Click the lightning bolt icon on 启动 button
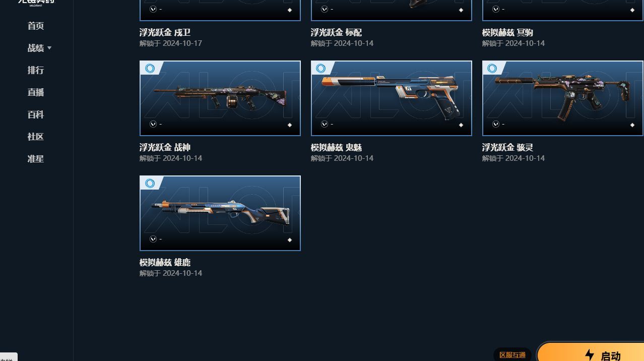The width and height of the screenshot is (644, 361). click(x=590, y=355)
